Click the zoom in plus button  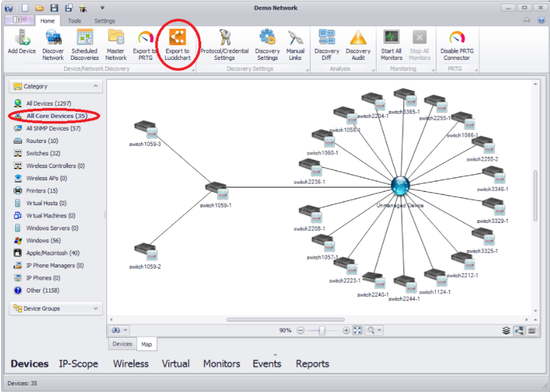tap(346, 330)
